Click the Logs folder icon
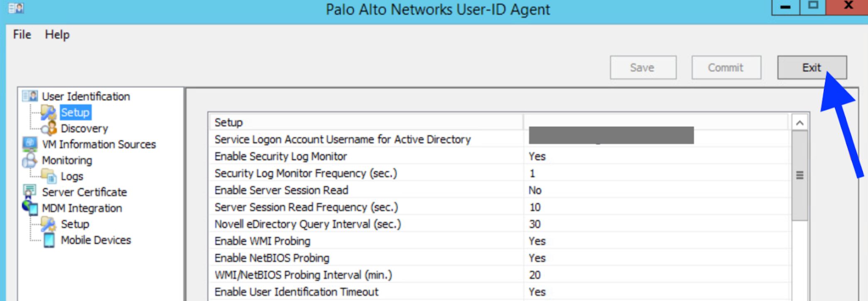This screenshot has height=301, width=868. (49, 176)
